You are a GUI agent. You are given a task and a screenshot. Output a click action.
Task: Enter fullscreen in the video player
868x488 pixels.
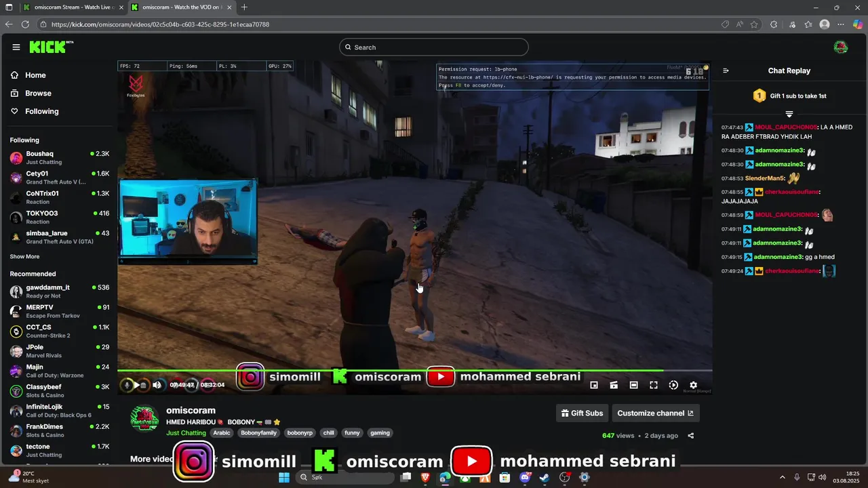pos(654,385)
